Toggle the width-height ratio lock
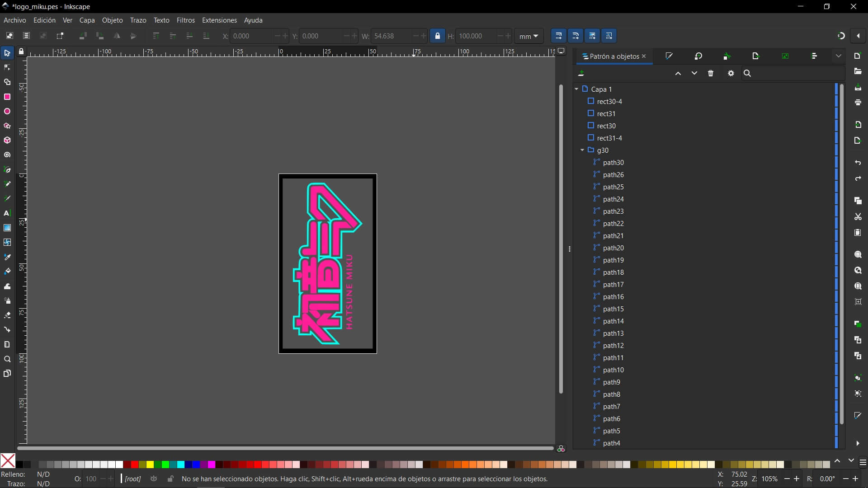 (437, 36)
